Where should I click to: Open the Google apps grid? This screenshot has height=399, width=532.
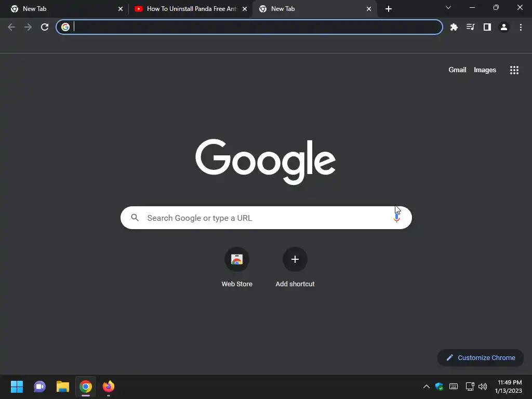point(514,70)
